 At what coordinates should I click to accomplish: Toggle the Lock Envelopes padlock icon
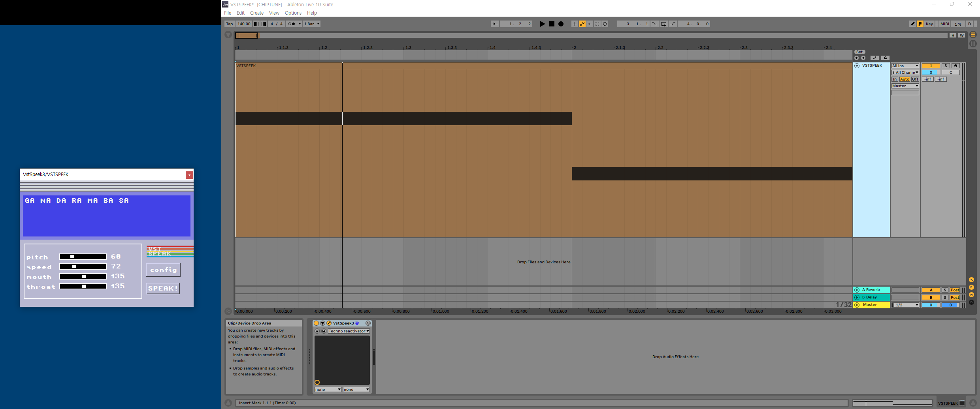[885, 58]
